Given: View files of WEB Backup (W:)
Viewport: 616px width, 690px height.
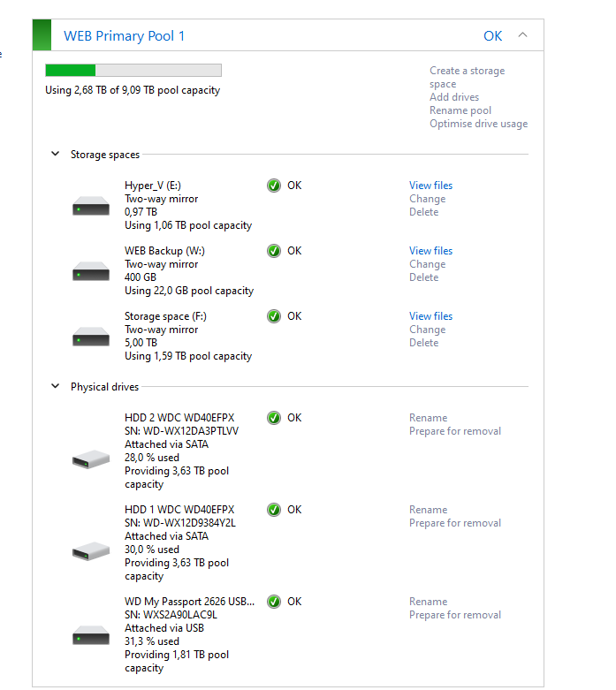Looking at the screenshot, I should [430, 251].
